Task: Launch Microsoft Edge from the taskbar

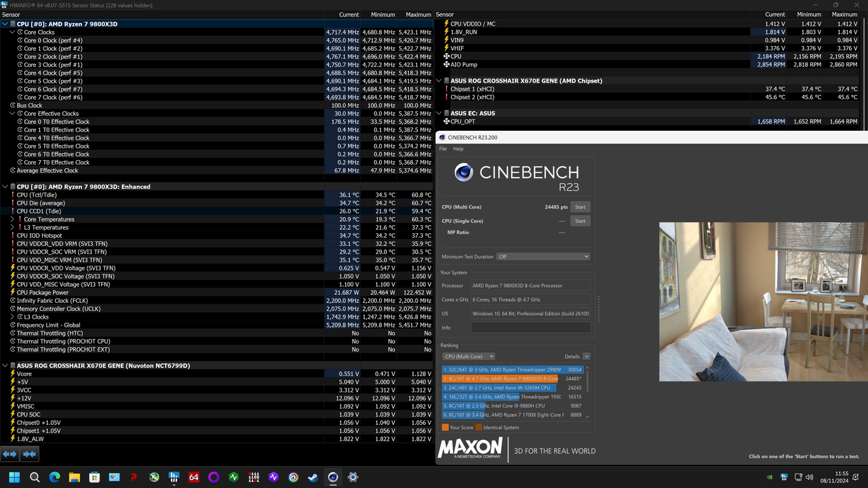Action: (x=54, y=477)
